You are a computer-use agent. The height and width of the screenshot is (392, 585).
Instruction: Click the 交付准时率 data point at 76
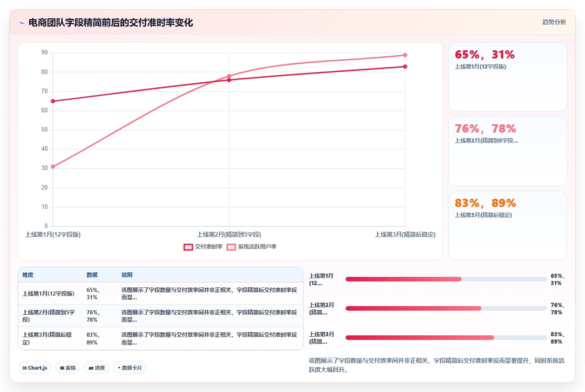(229, 80)
